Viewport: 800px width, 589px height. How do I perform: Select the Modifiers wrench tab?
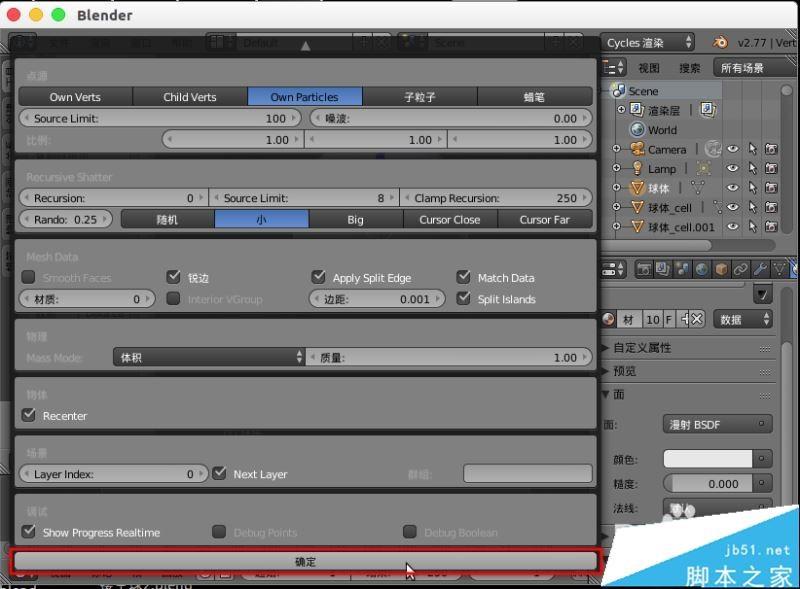(760, 270)
